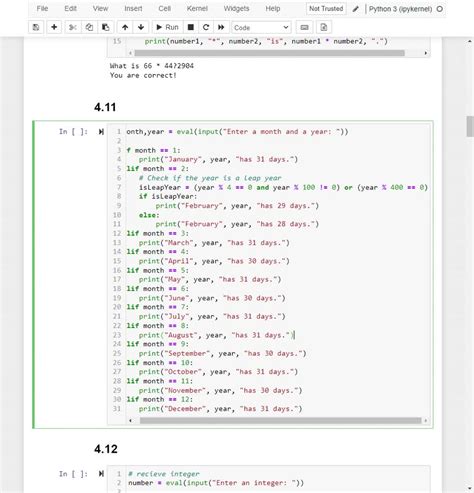Open the Help menu
Image resolution: width=474 pixels, height=493 pixels.
(273, 9)
